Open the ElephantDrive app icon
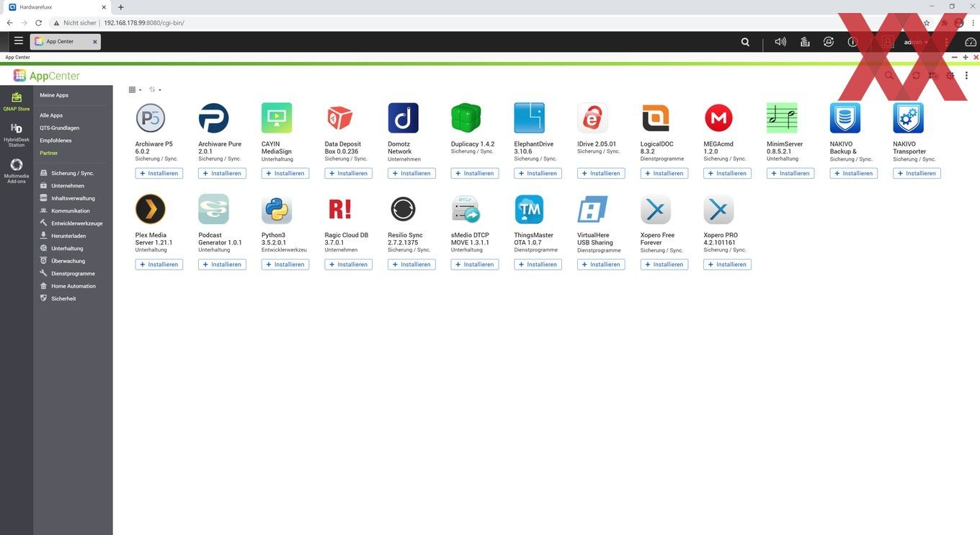Image resolution: width=980 pixels, height=535 pixels. [x=529, y=118]
